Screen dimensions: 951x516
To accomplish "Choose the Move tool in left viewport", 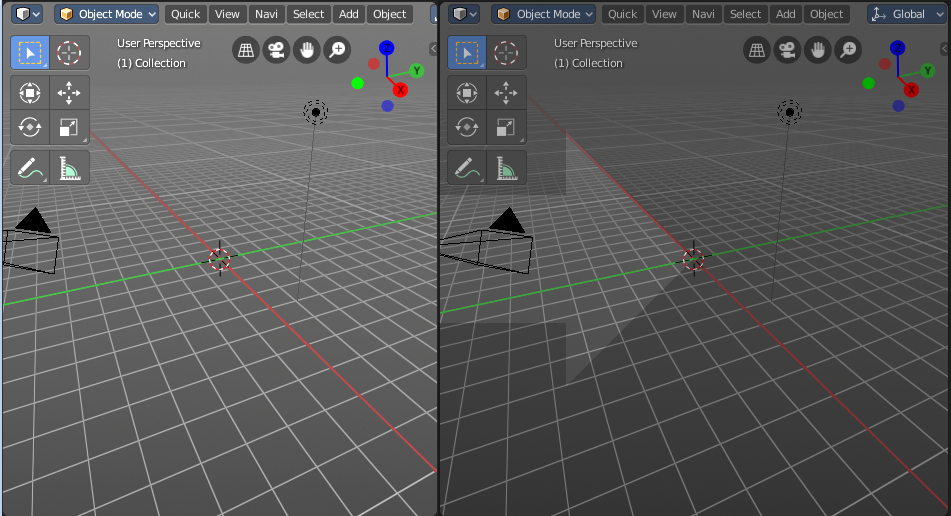I will [x=69, y=93].
